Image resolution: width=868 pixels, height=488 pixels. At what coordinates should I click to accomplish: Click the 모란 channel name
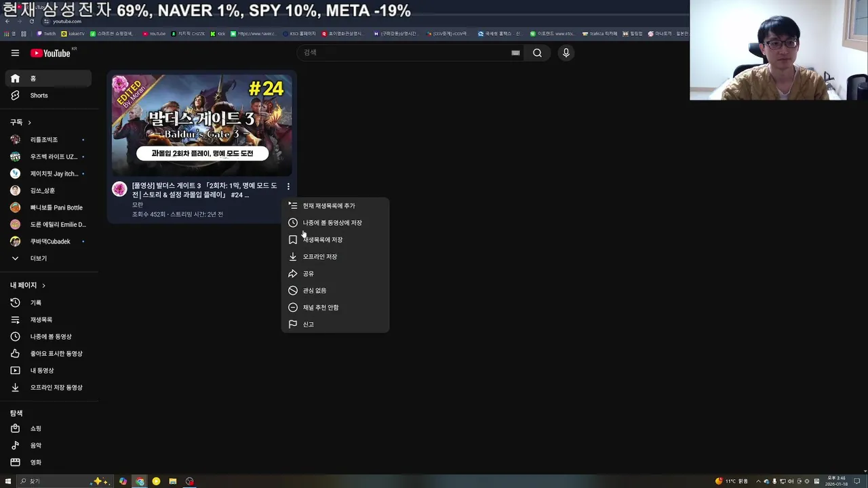pyautogui.click(x=138, y=205)
